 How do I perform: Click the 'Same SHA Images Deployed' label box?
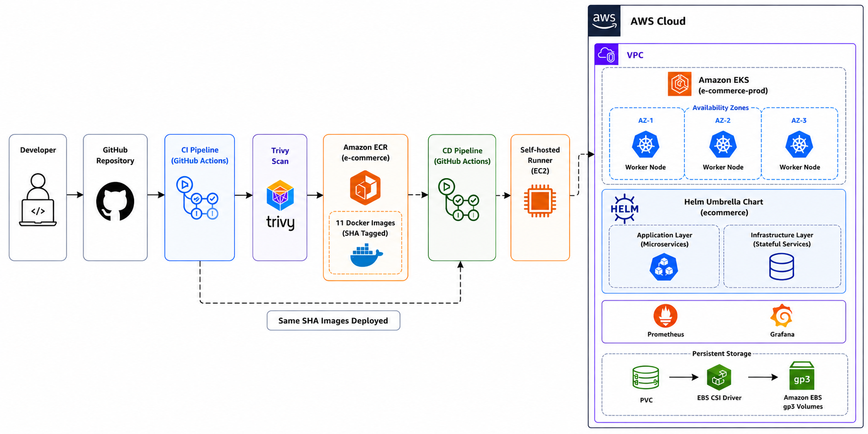tap(333, 320)
